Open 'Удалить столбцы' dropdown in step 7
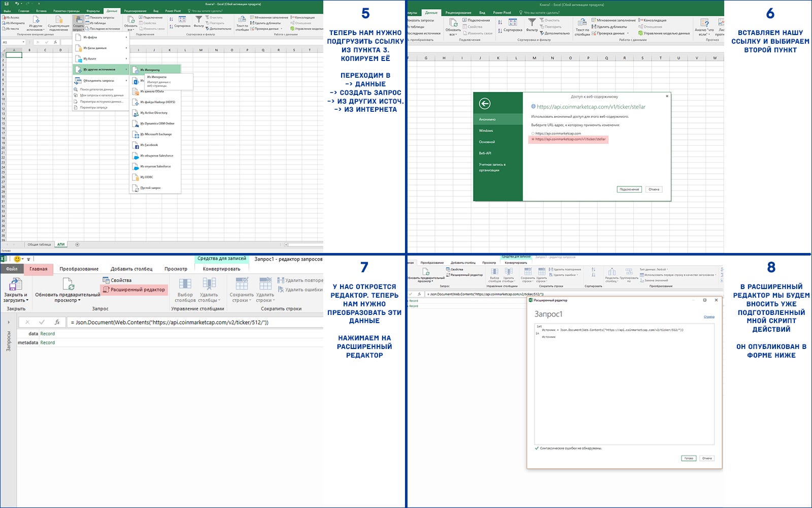 pos(209,291)
